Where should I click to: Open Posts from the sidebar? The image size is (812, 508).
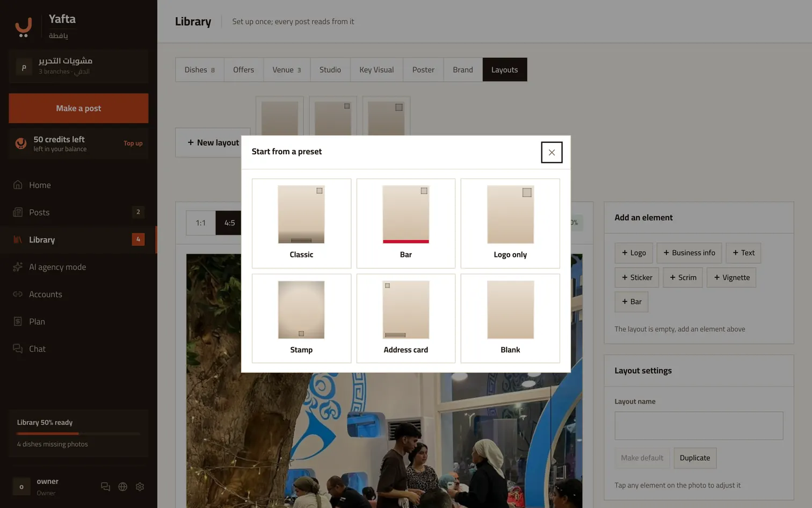point(78,212)
